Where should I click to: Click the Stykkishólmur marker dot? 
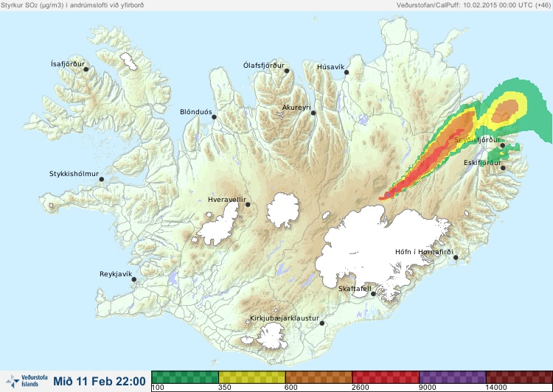pyautogui.click(x=102, y=180)
